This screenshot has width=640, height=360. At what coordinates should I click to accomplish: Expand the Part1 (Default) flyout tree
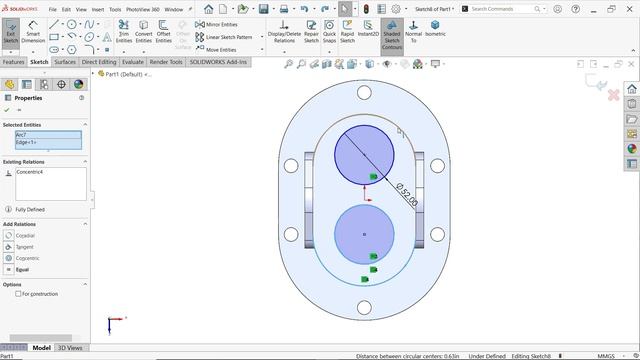(x=93, y=74)
